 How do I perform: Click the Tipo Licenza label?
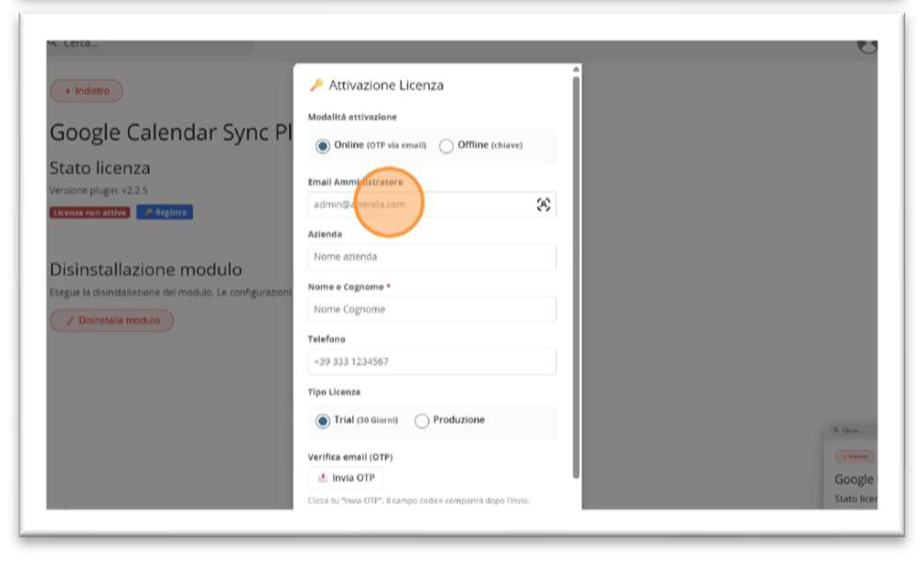pyautogui.click(x=334, y=393)
